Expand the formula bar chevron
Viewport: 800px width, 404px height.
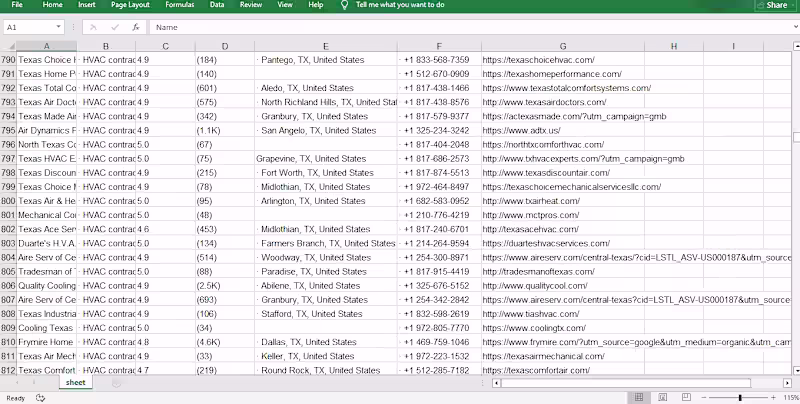(x=795, y=28)
